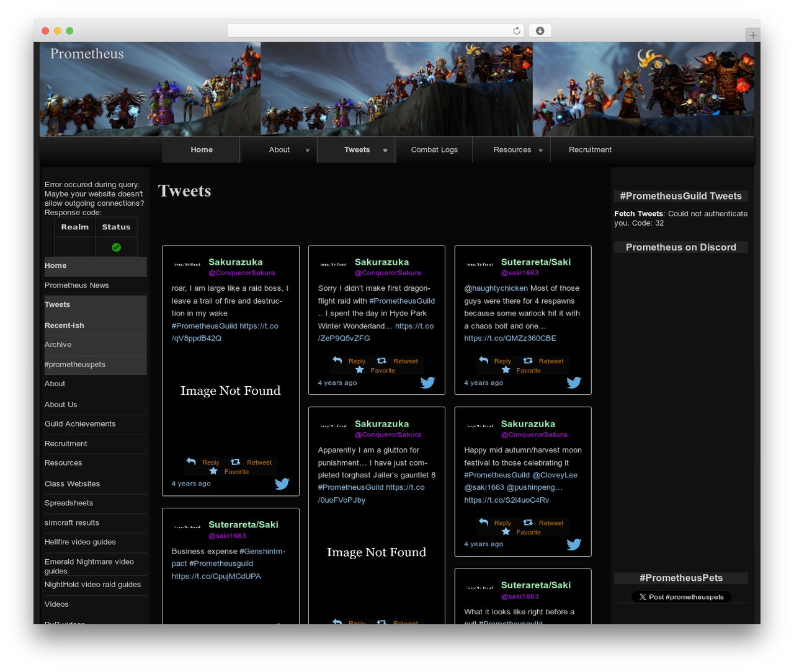Click the green realm status check icon
The height and width of the screenshot is (672, 794).
116,247
